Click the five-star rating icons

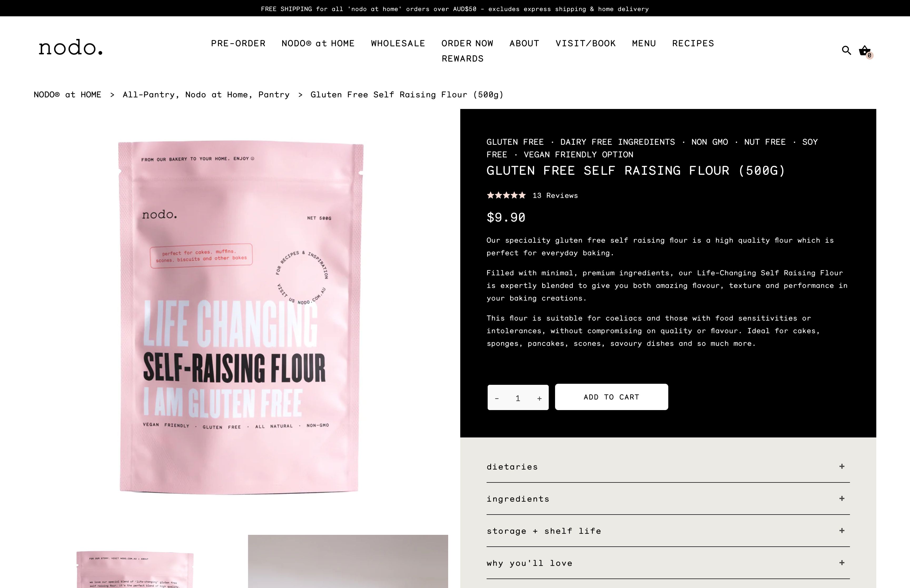506,196
